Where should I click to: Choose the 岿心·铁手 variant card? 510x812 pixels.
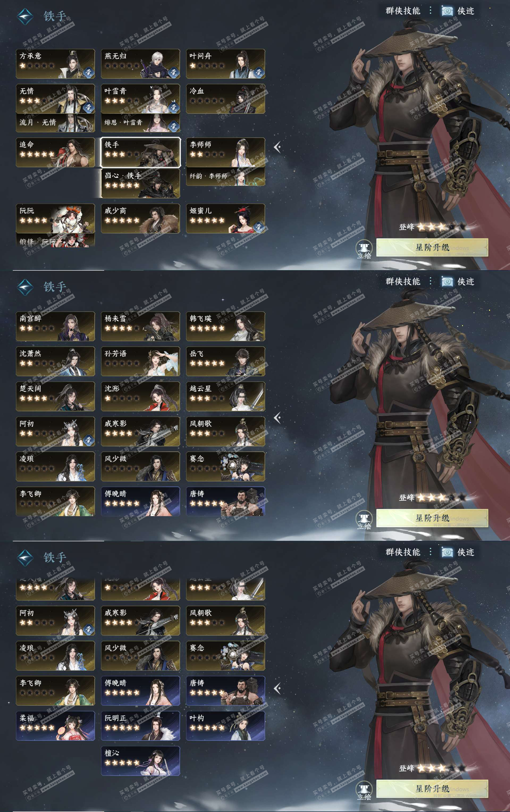tap(141, 183)
